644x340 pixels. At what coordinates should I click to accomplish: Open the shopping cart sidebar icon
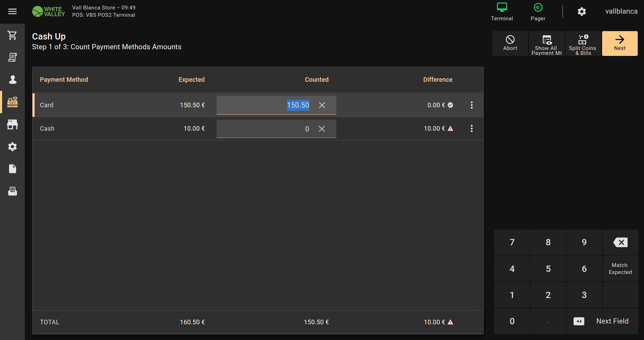[13, 35]
